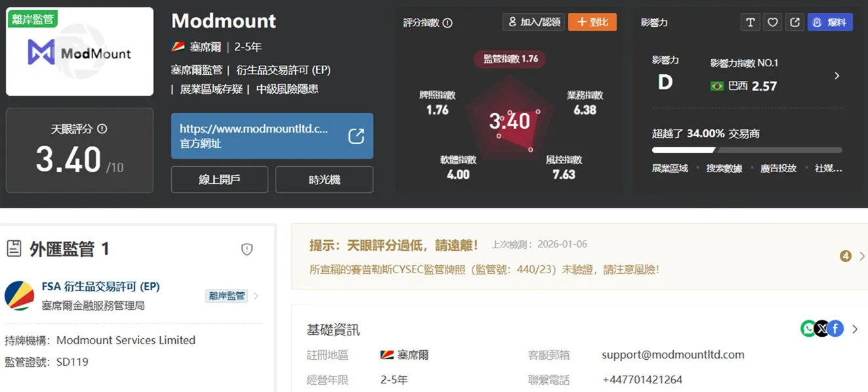The height and width of the screenshot is (392, 868).
Task: Click the 監管證號 SD119 text
Action: tap(47, 362)
